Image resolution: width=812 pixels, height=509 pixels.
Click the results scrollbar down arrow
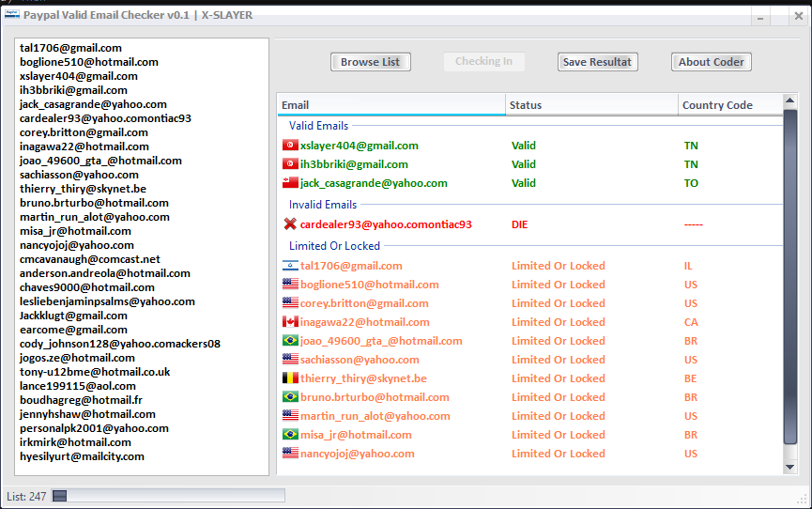pyautogui.click(x=789, y=467)
